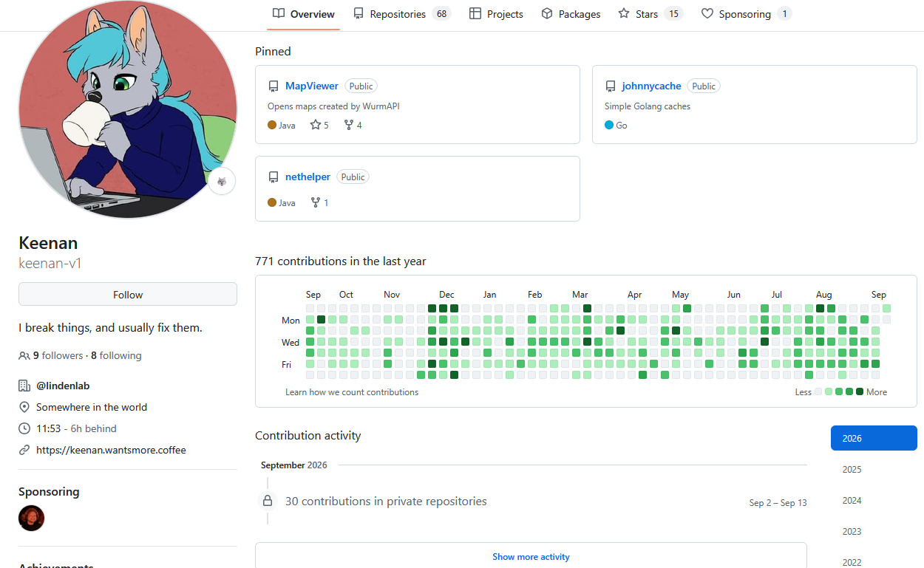The image size is (924, 568).
Task: Click the Follow button
Action: (128, 294)
